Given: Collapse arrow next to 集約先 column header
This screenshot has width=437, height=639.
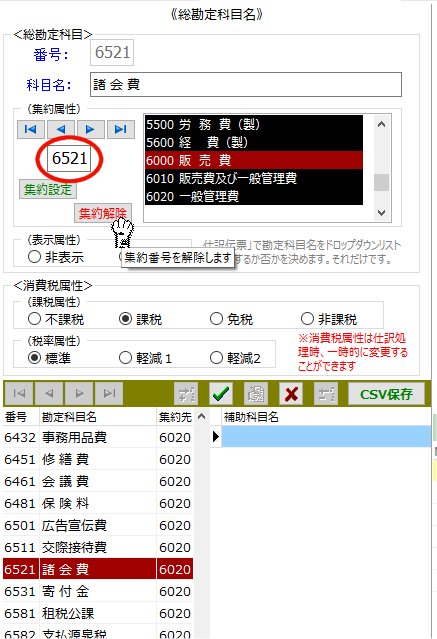Looking at the screenshot, I should coord(201,416).
